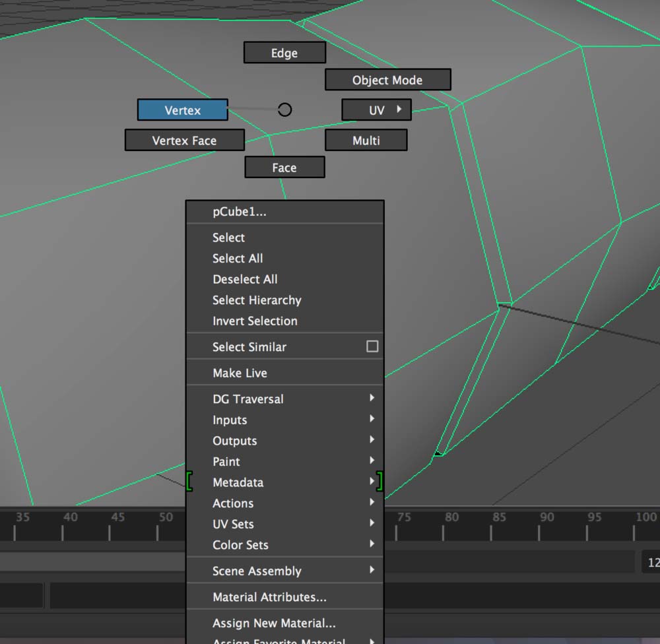Viewport: 660px width, 644px height.
Task: Open the Paint submenu
Action: [x=285, y=461]
